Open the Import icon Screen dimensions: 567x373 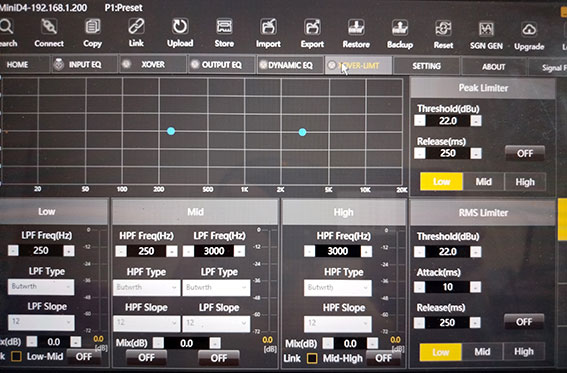coord(268,27)
